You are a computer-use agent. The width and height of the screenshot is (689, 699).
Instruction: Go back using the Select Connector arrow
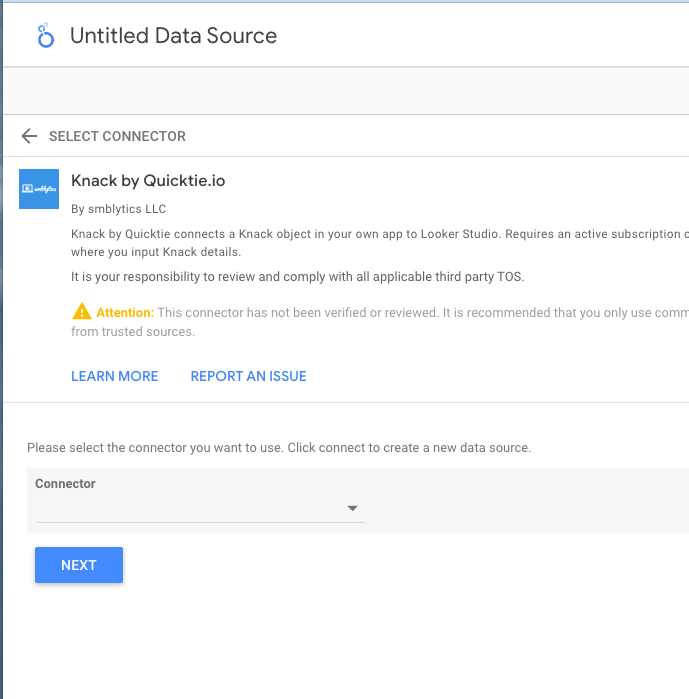[29, 136]
